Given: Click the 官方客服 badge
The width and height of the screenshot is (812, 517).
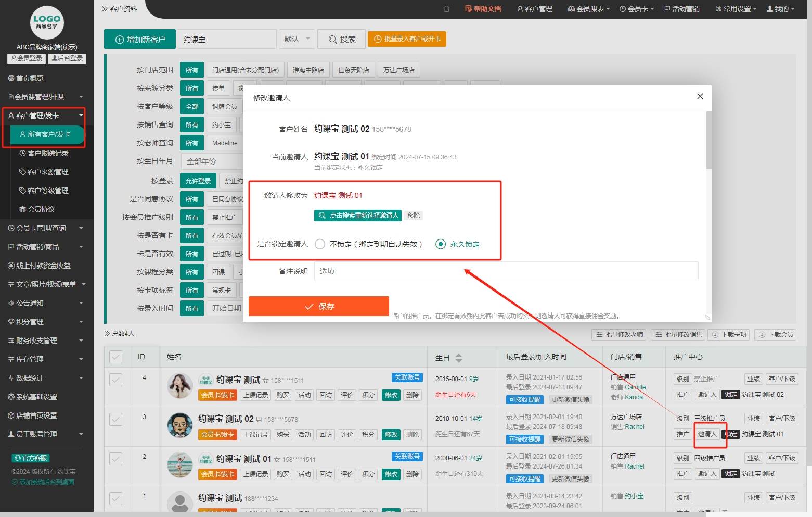Looking at the screenshot, I should pyautogui.click(x=31, y=458).
